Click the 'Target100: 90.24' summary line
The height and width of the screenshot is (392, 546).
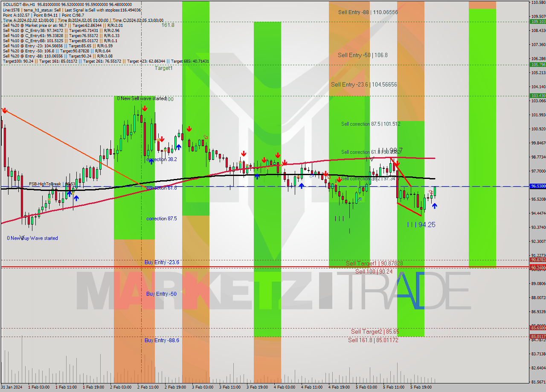pyautogui.click(x=106, y=61)
